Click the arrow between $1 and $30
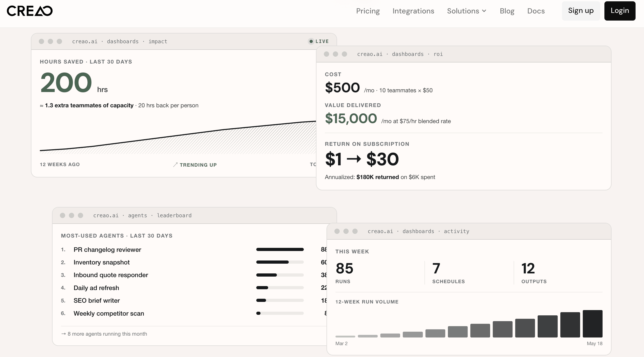644x357 pixels. (354, 159)
